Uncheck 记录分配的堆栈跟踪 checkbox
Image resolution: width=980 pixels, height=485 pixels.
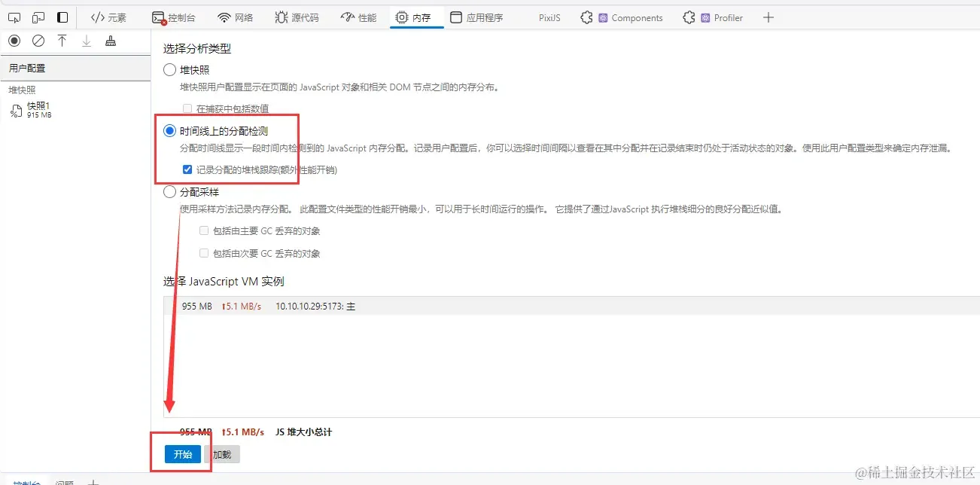[187, 169]
